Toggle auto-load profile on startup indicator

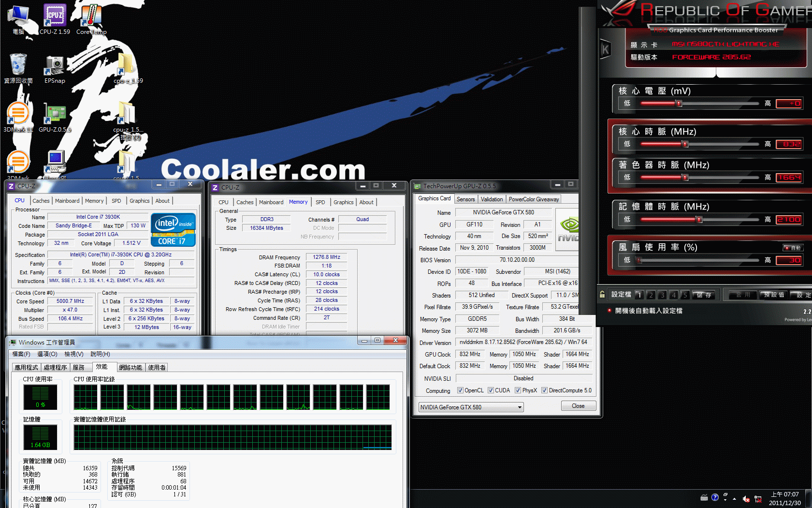[609, 311]
